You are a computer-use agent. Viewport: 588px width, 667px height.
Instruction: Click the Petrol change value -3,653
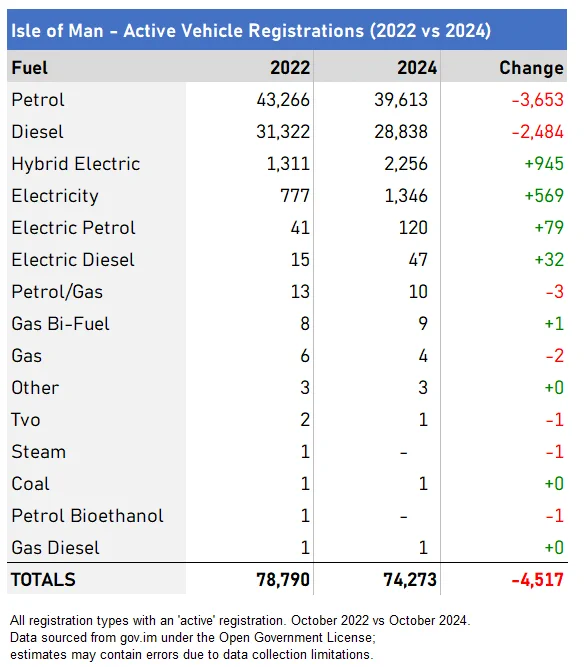pos(537,100)
